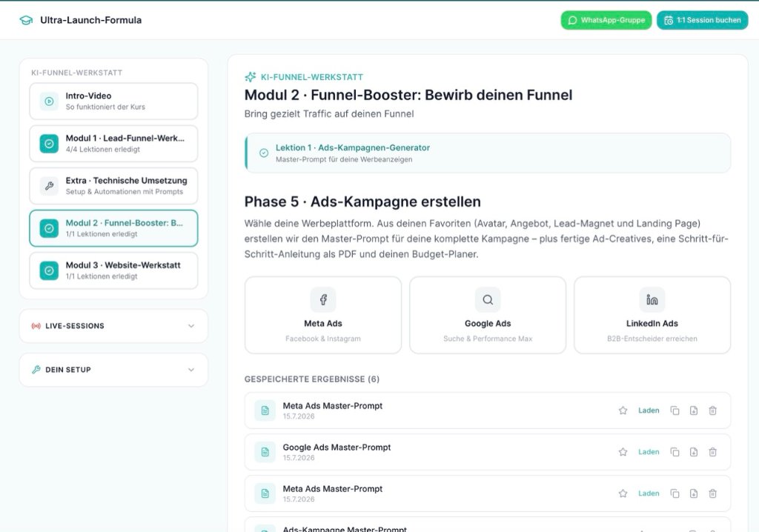Delete the topmost Meta Ads Master-Prompt result
759x532 pixels.
pos(712,410)
